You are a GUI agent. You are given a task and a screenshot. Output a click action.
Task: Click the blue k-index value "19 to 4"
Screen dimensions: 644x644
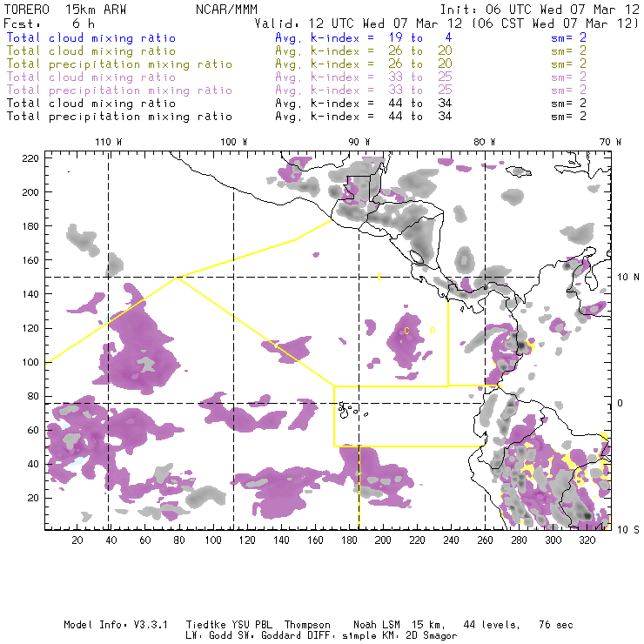(420, 37)
